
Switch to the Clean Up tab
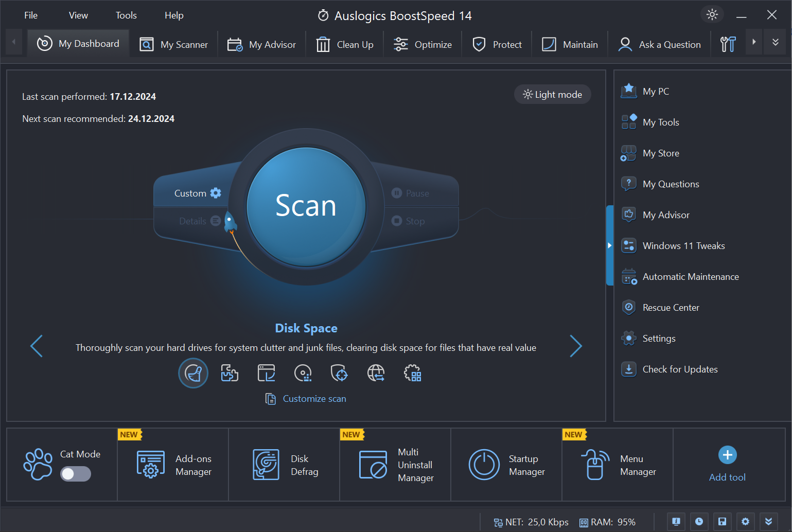tap(345, 45)
